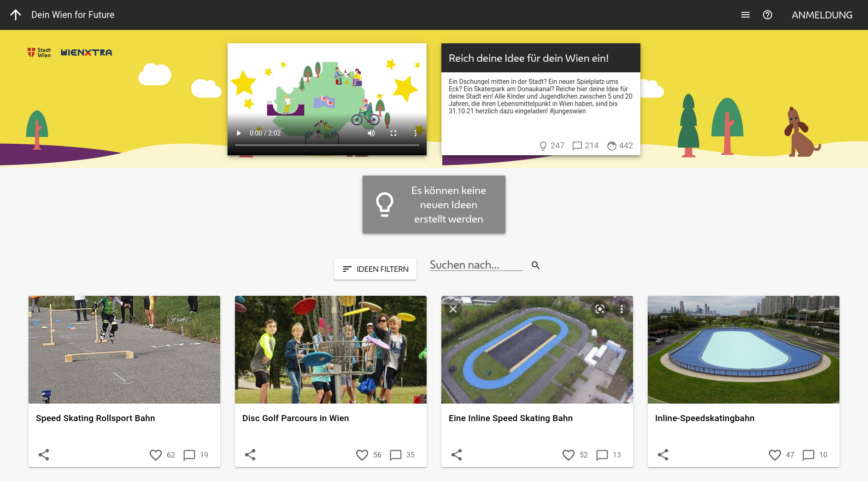The image size is (868, 481).
Task: Open the Inline-Speedskatingbahn thumbnail image
Action: click(743, 350)
